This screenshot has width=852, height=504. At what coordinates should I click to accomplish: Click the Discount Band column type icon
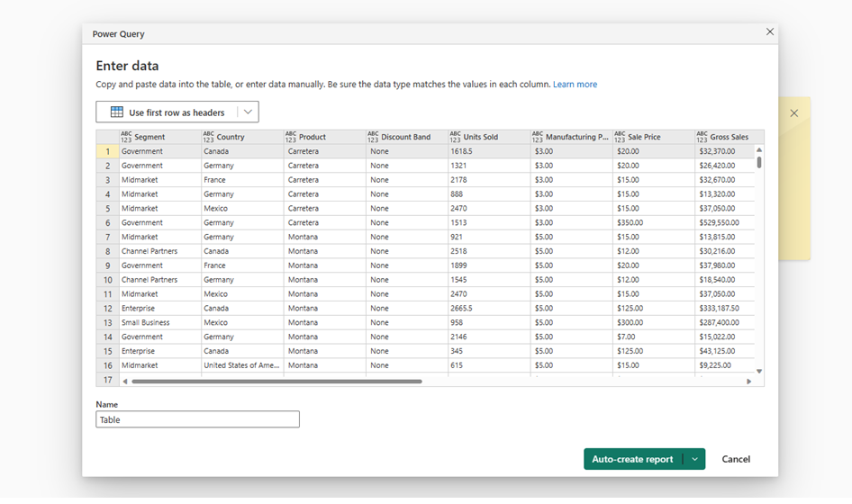tap(373, 137)
